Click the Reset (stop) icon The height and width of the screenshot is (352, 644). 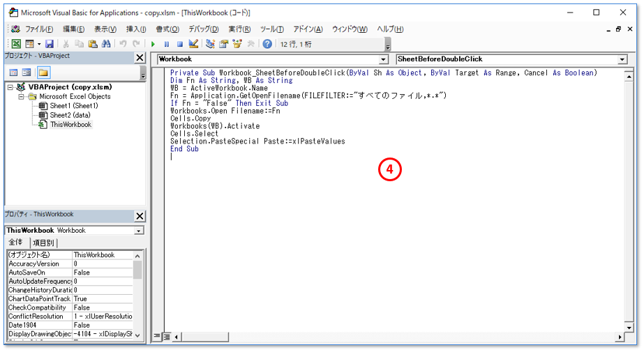[180, 44]
